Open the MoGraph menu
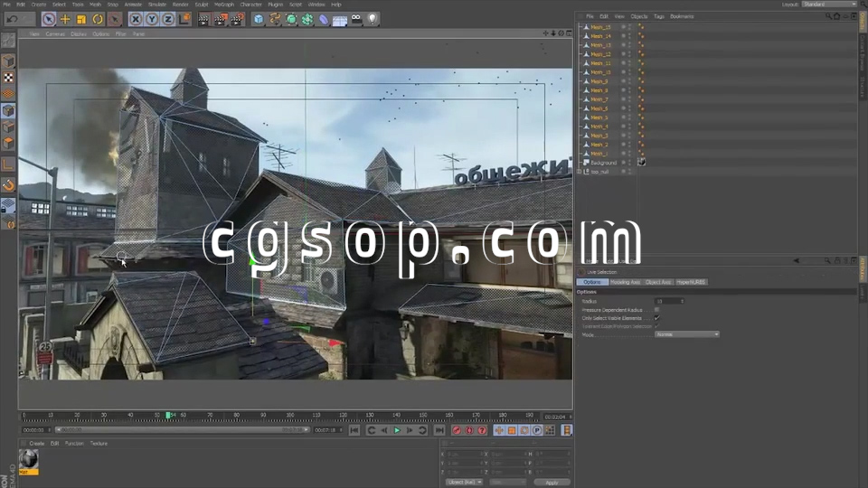Image resolution: width=868 pixels, height=488 pixels. pos(224,5)
